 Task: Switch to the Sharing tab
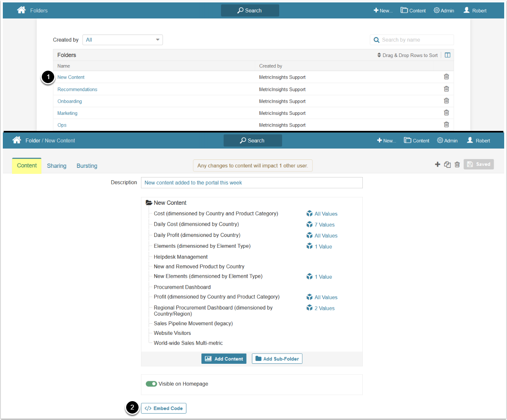point(57,166)
